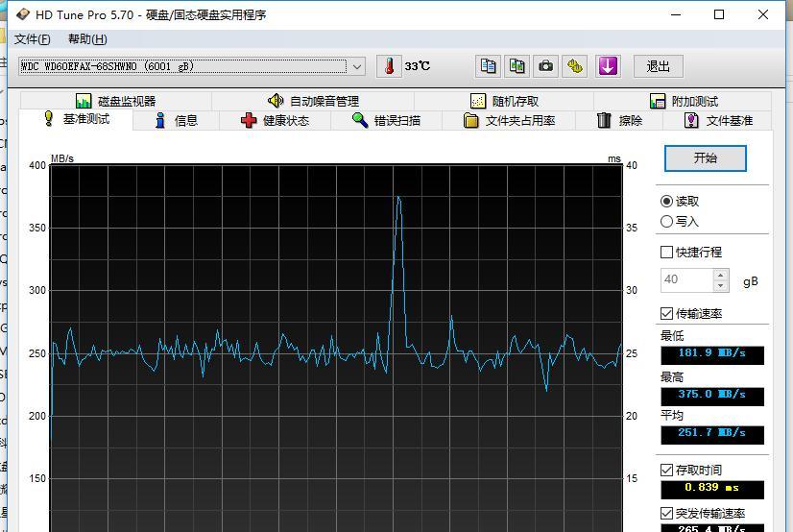This screenshot has width=793, height=532.
Task: Open options with the wrench icon
Action: 574,66
